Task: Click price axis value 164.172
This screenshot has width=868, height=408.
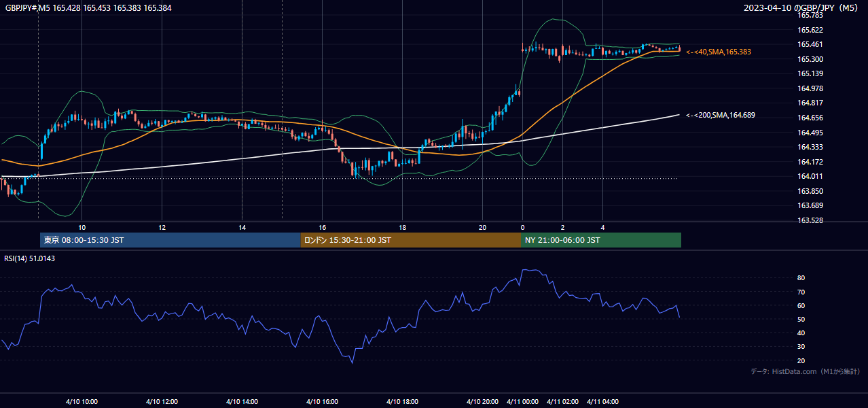Action: tap(810, 162)
